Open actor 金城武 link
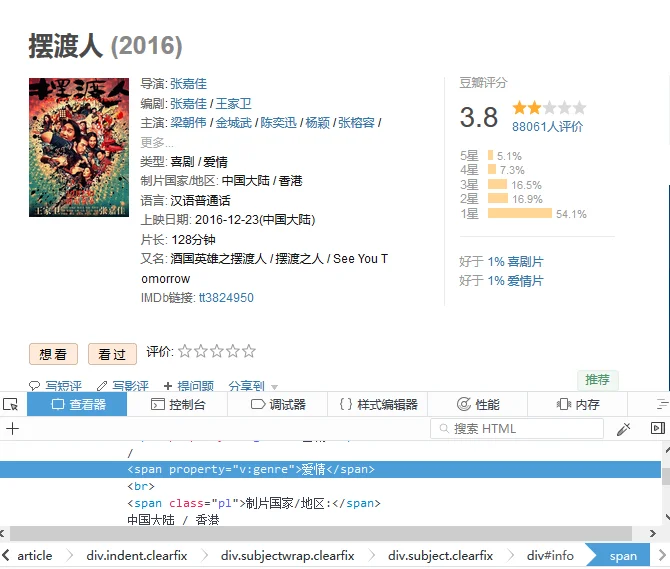Viewport: 670px width, 569px height. click(234, 123)
